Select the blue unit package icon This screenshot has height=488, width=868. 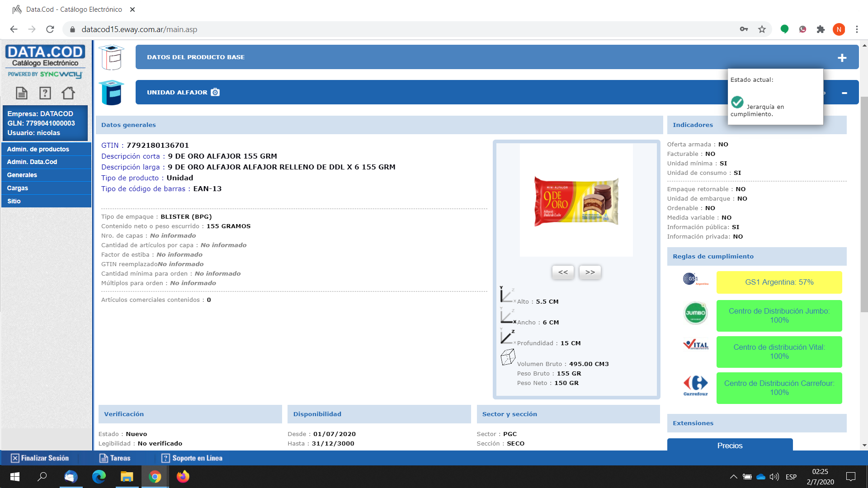(112, 93)
